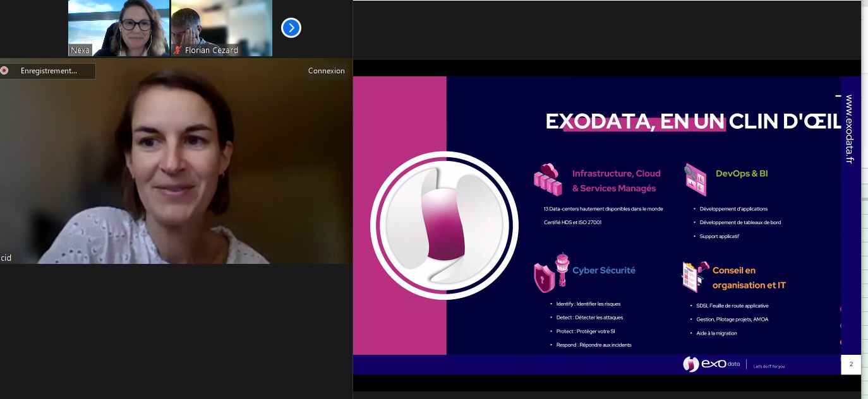
Task: Select the Nexa participant video thumbnail
Action: 119,28
